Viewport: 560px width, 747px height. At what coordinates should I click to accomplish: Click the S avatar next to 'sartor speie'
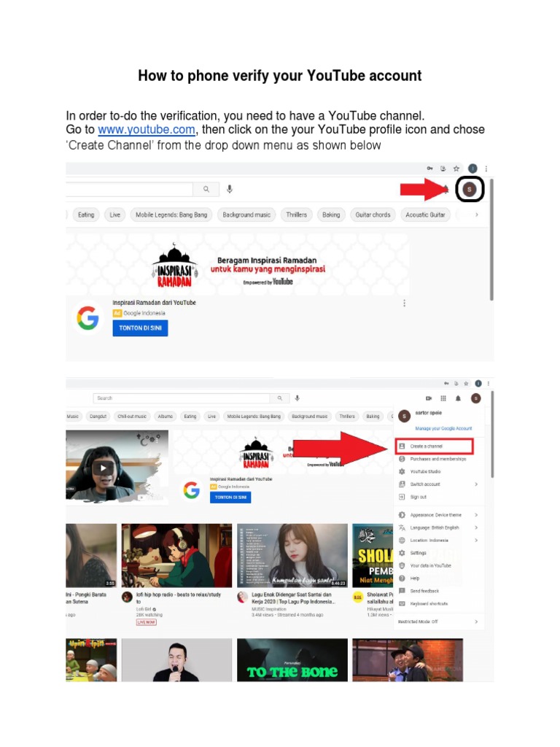[404, 416]
